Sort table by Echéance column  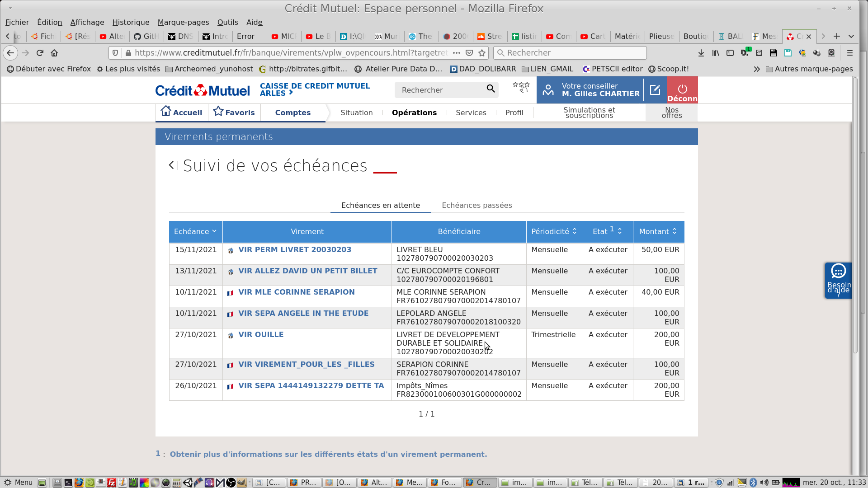195,231
